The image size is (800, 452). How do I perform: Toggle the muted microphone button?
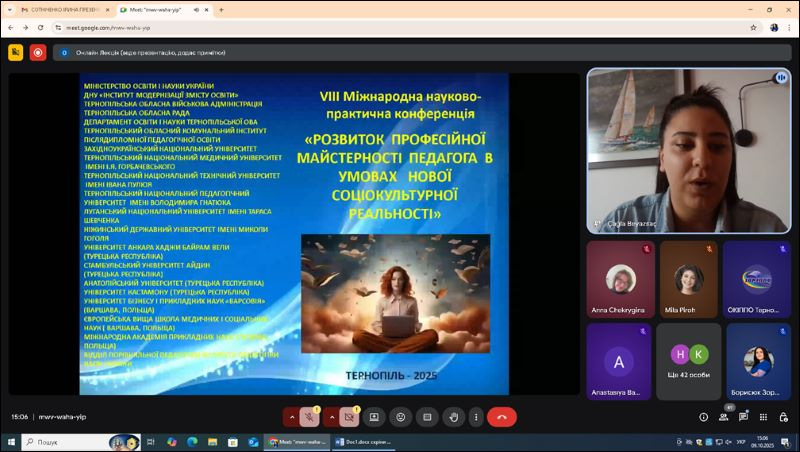point(309,417)
